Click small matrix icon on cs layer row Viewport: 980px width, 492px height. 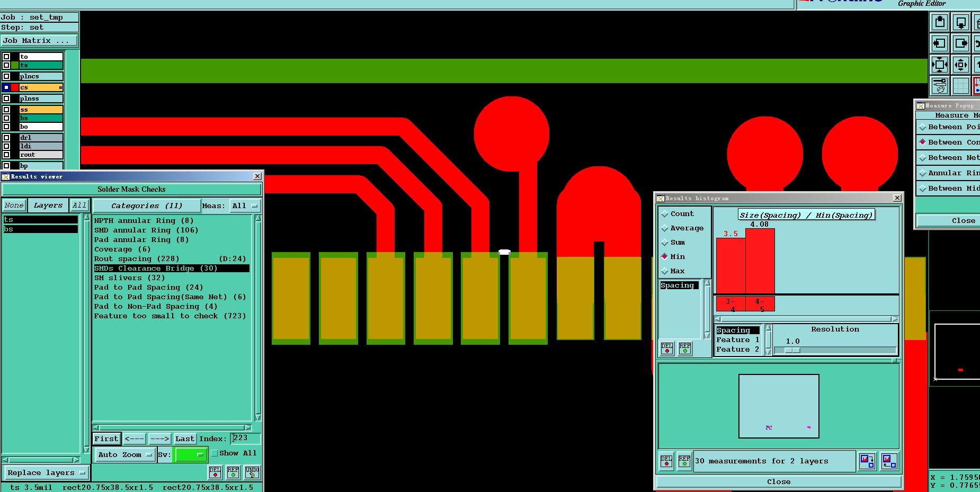point(60,87)
